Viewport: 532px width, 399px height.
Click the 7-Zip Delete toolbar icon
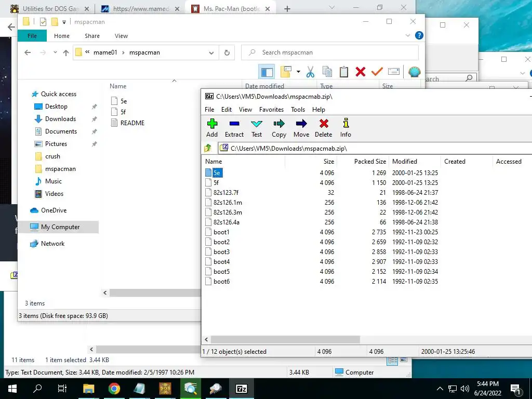324,124
